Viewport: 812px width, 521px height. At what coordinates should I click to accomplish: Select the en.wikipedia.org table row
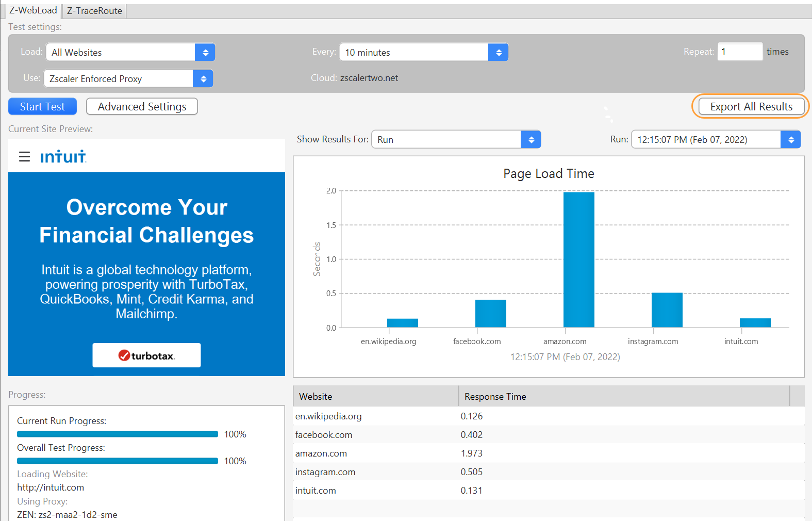point(549,416)
